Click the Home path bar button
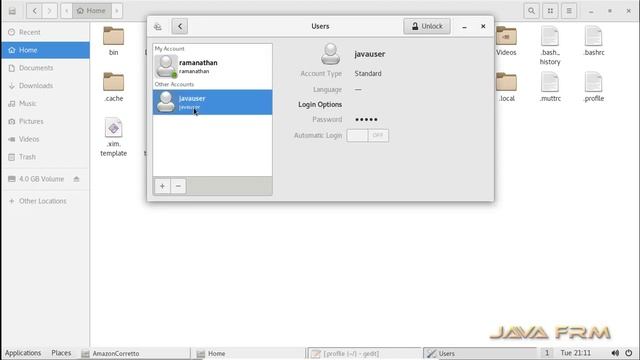The image size is (640, 360). click(91, 11)
